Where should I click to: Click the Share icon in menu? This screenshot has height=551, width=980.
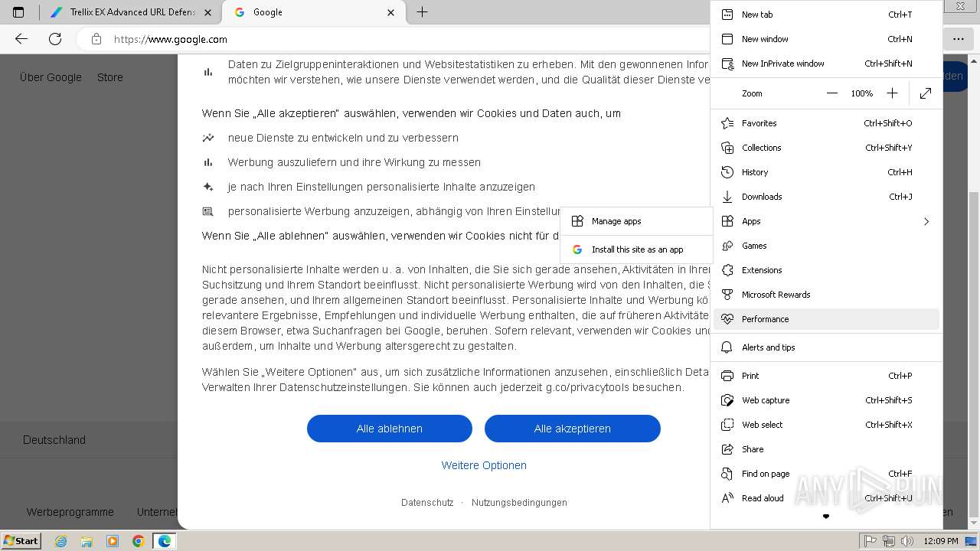(727, 449)
